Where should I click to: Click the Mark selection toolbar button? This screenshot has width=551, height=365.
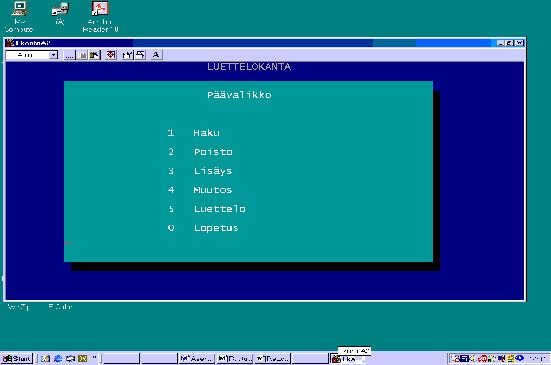point(70,55)
